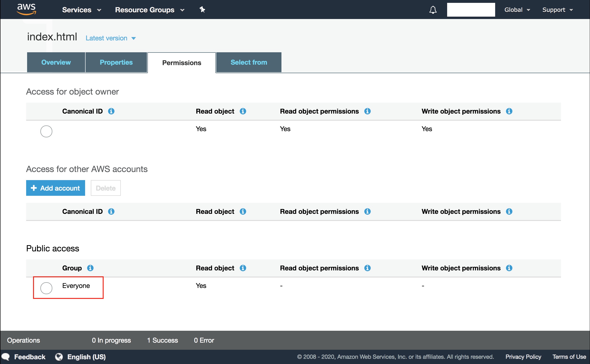Click the globe language icon
The height and width of the screenshot is (364, 590).
coord(59,357)
